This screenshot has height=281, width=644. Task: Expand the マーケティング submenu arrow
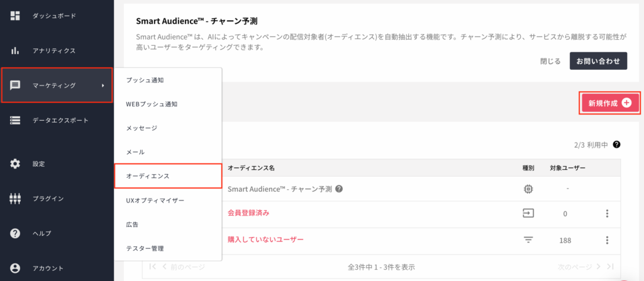point(103,85)
